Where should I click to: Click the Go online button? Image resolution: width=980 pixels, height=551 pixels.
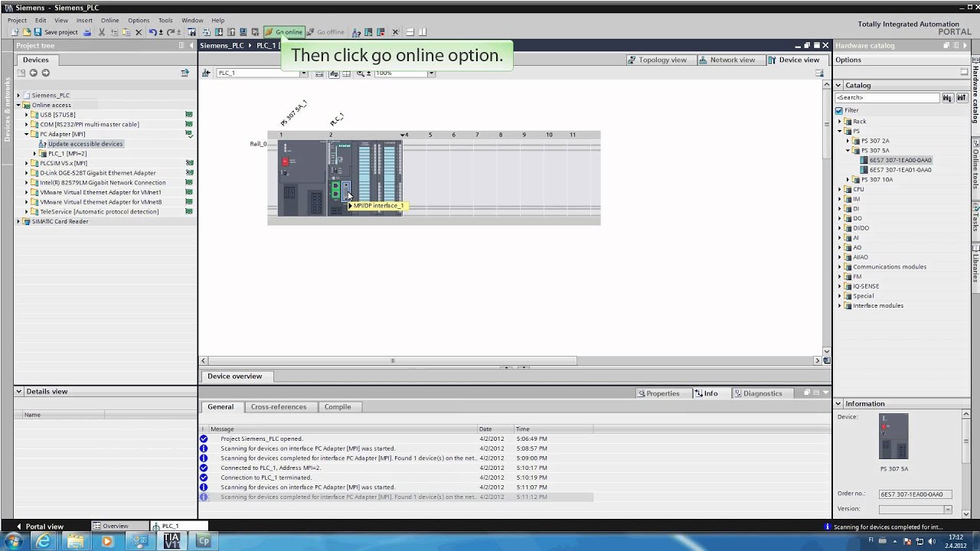point(284,32)
